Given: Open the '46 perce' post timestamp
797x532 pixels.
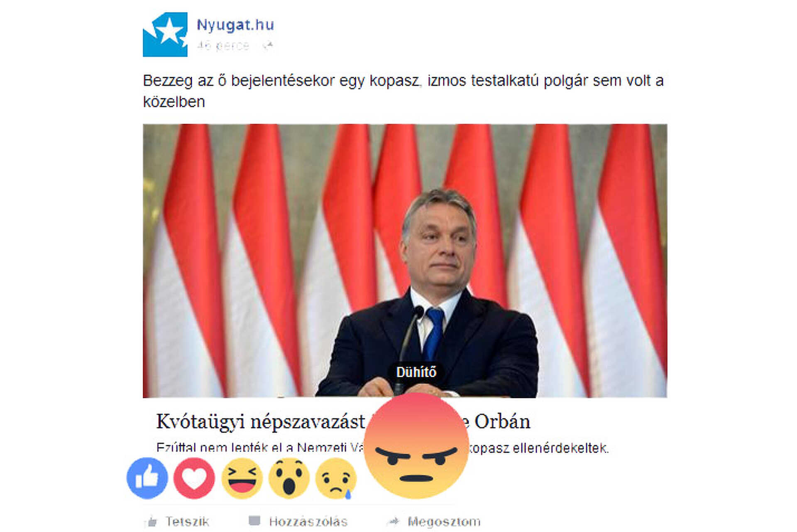Looking at the screenshot, I should [223, 45].
